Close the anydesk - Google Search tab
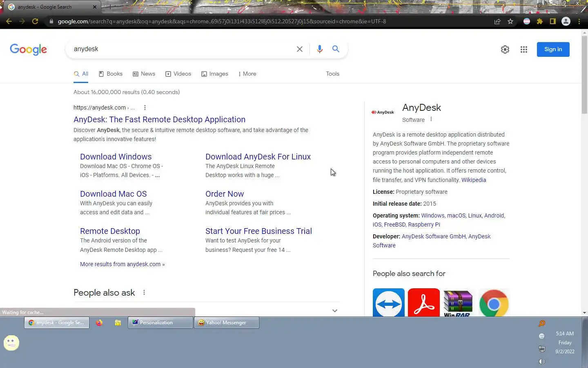Viewport: 588px width, 368px height. point(95,7)
